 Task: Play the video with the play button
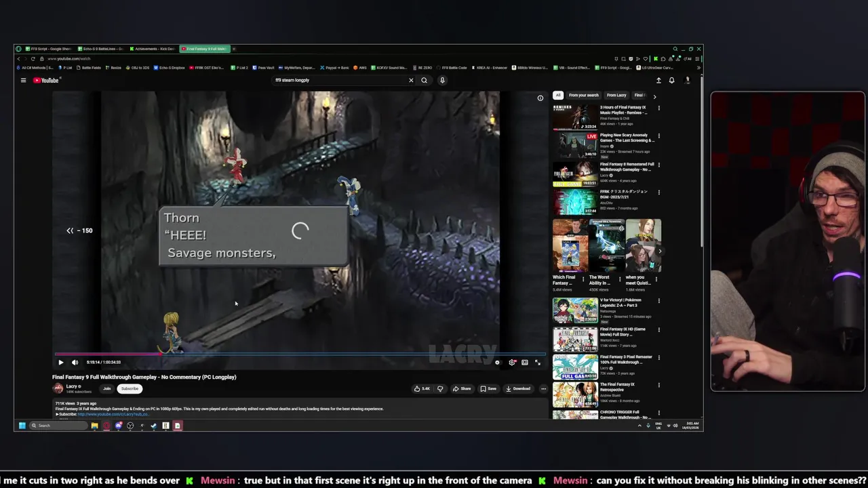[x=61, y=362]
